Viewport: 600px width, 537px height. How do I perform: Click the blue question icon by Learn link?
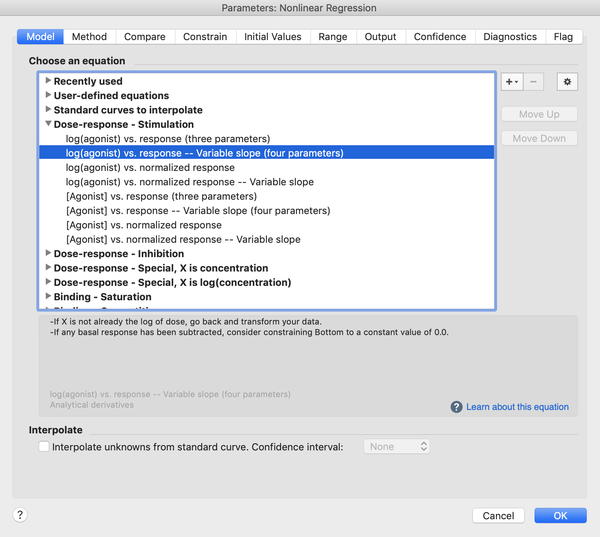[456, 406]
